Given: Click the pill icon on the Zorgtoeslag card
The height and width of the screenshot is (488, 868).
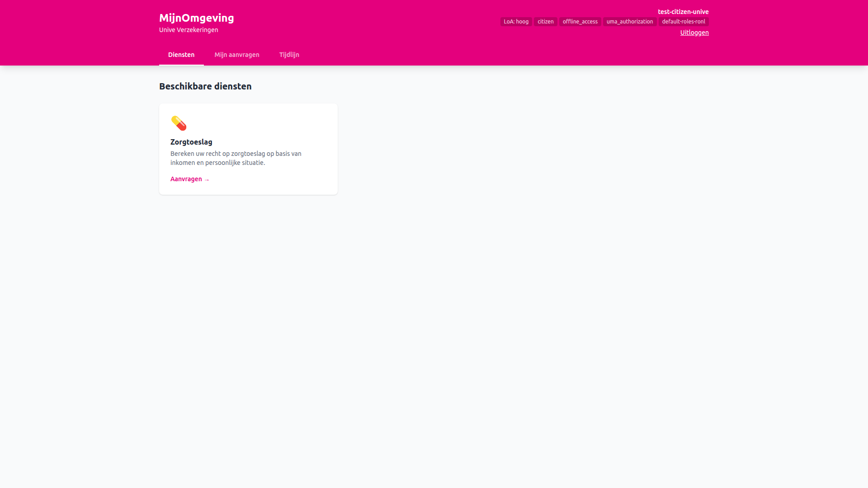Looking at the screenshot, I should click(x=178, y=122).
